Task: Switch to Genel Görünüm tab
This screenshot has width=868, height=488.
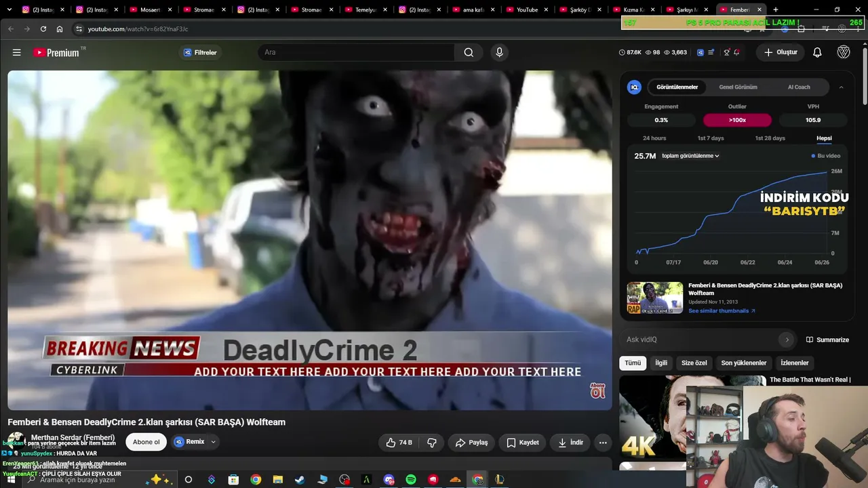Action: [738, 87]
